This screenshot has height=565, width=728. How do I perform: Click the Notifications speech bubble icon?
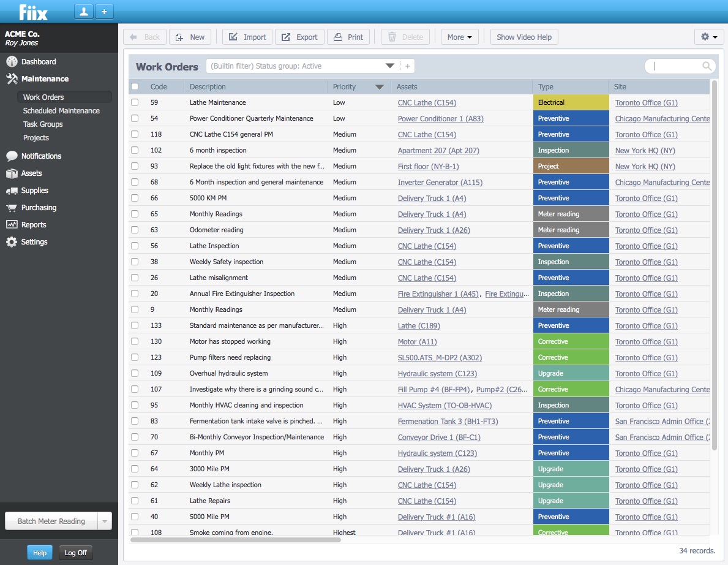tap(12, 156)
